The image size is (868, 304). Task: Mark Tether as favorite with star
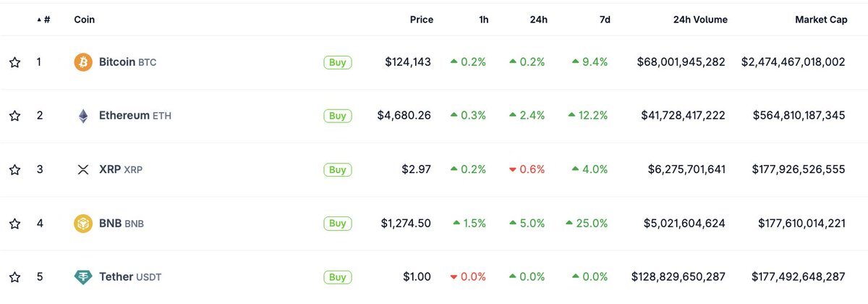click(14, 277)
